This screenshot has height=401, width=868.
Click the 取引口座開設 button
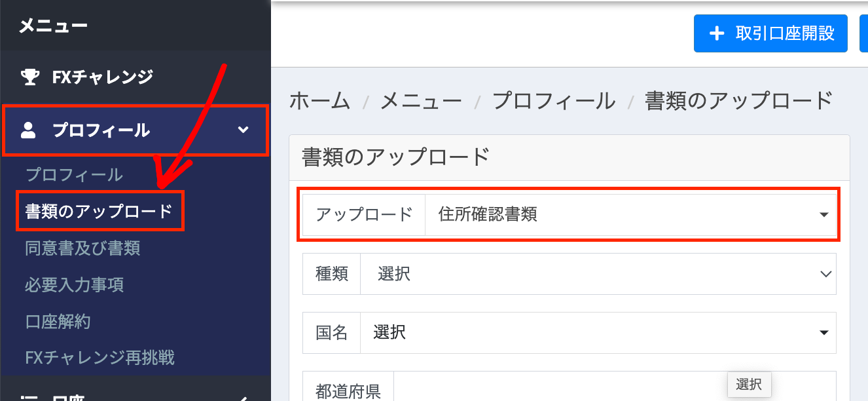[x=770, y=33]
